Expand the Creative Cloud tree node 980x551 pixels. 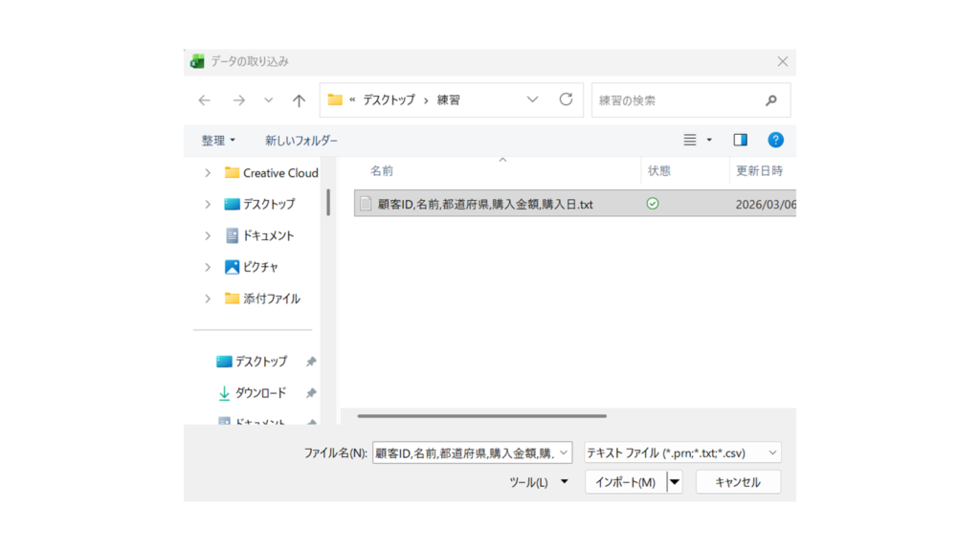point(208,173)
